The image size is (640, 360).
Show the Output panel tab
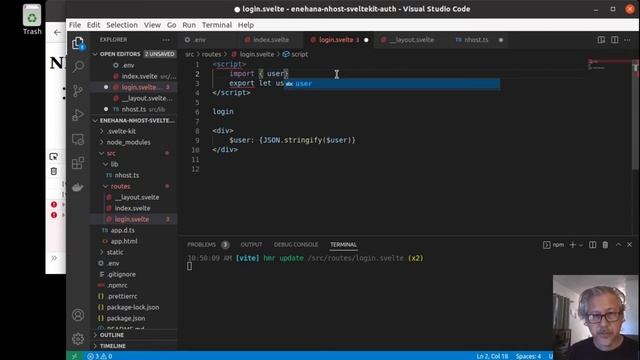point(251,244)
